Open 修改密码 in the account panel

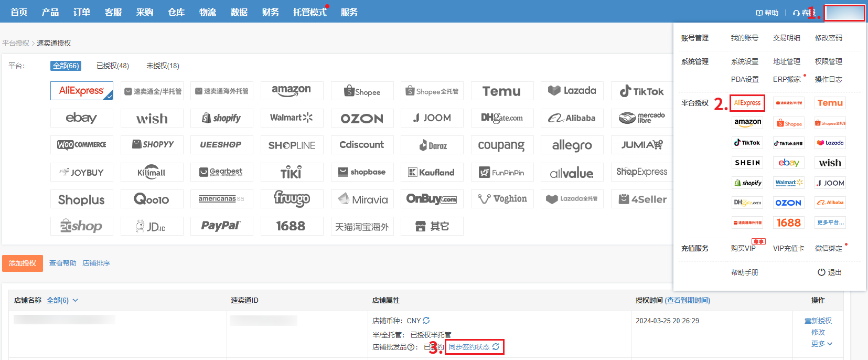[x=829, y=38]
